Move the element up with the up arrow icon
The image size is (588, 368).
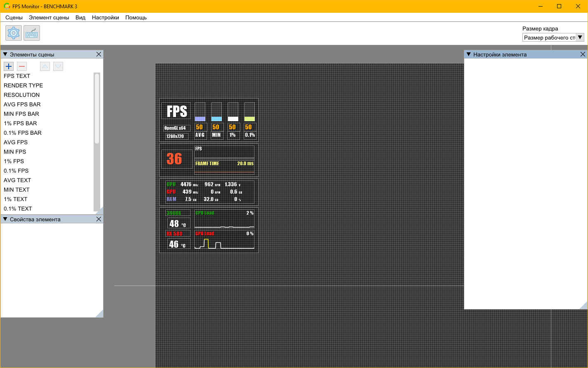click(x=45, y=66)
